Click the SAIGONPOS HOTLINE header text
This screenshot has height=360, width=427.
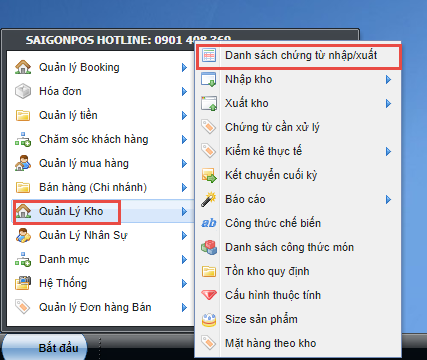pyautogui.click(x=129, y=40)
